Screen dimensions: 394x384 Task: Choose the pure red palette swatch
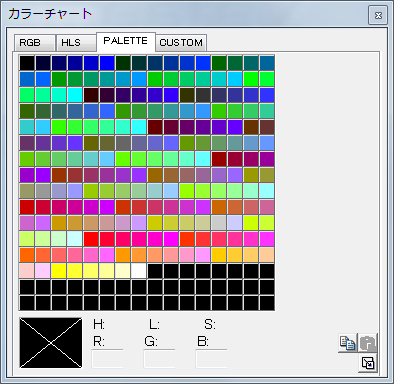coord(91,239)
